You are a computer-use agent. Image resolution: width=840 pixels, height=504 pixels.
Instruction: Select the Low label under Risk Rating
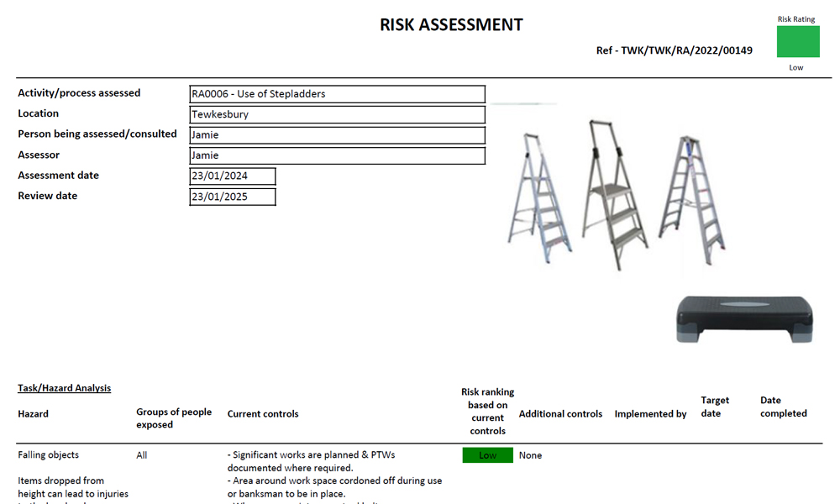click(795, 67)
